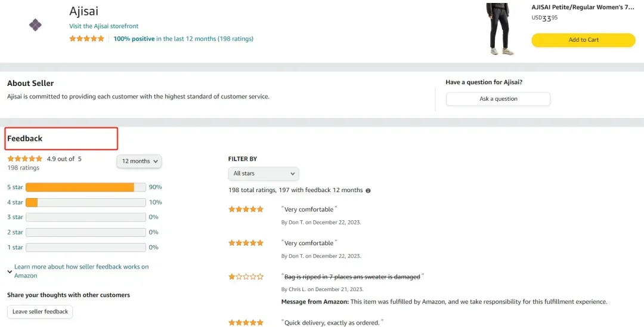Filter by the 1 star link
Viewport: 644px width, 327px height.
pyautogui.click(x=15, y=248)
